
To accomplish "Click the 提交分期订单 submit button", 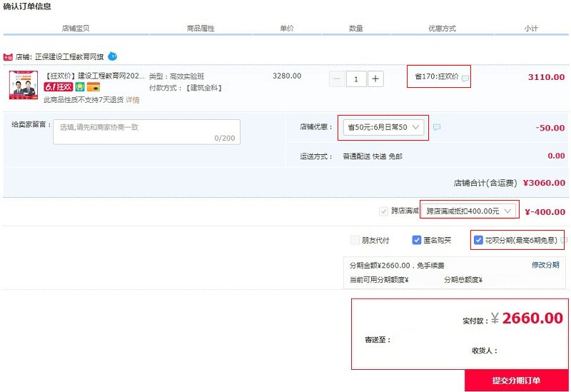I will point(516,381).
